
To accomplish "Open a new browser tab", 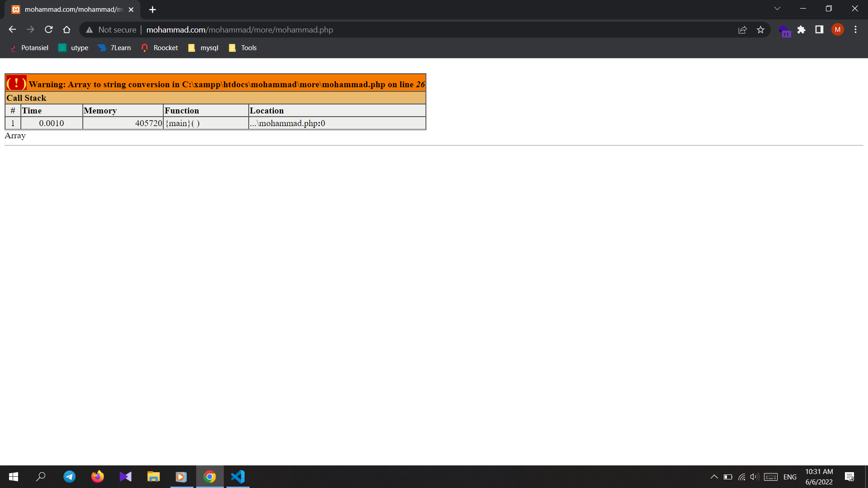I will click(x=152, y=9).
